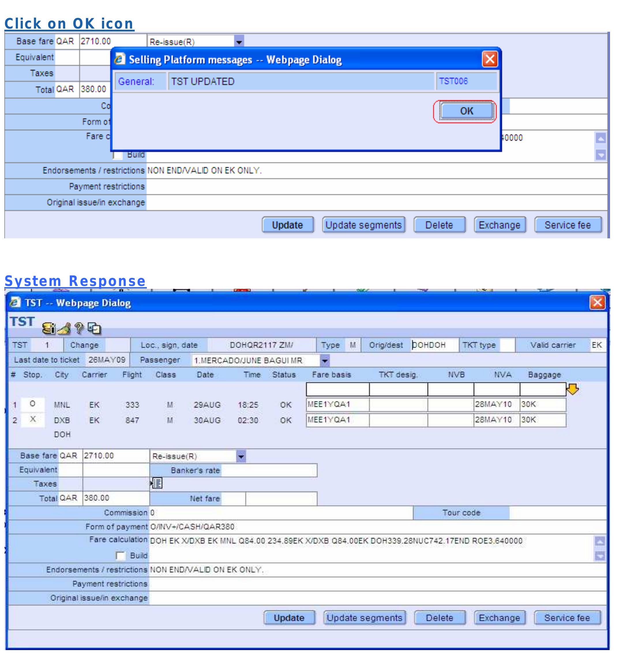Click the Update button in the TST Webpage Dialog

tap(289, 617)
